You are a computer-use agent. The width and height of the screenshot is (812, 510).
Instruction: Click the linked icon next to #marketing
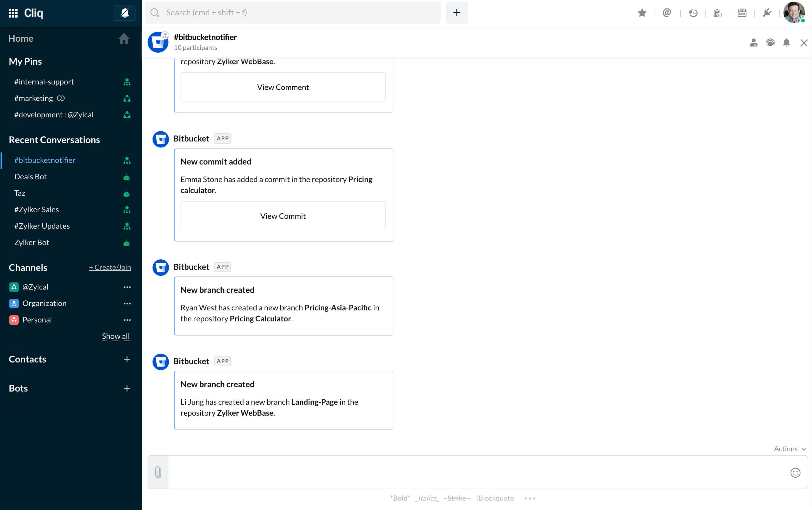pyautogui.click(x=61, y=98)
